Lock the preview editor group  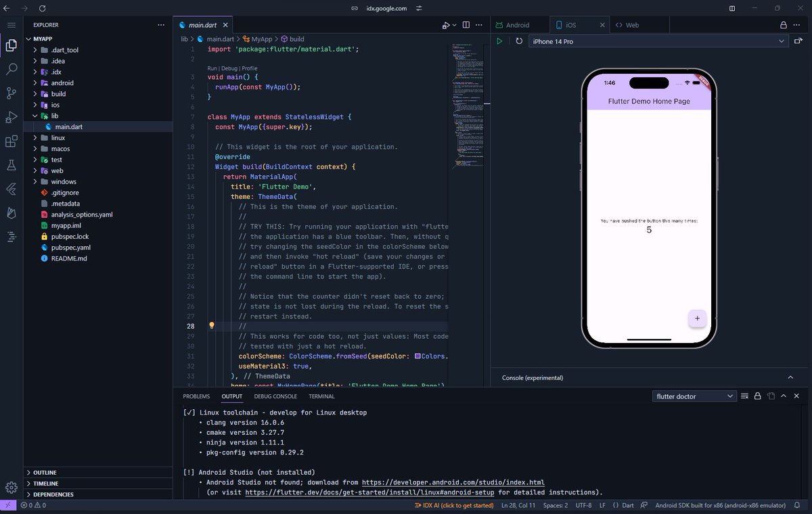click(x=784, y=25)
